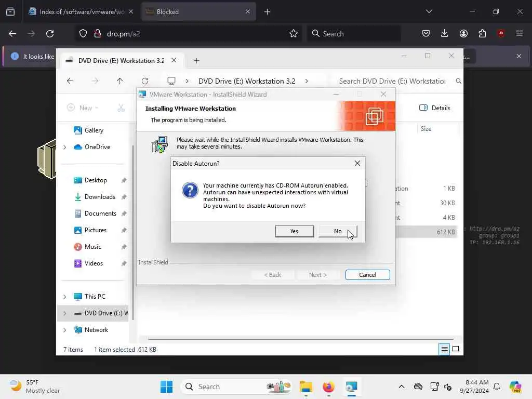Open the Music quick access folder

(x=93, y=247)
